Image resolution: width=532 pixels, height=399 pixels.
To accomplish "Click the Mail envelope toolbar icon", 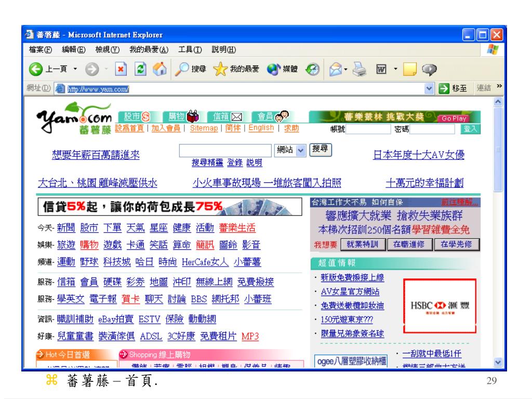I will 335,69.
